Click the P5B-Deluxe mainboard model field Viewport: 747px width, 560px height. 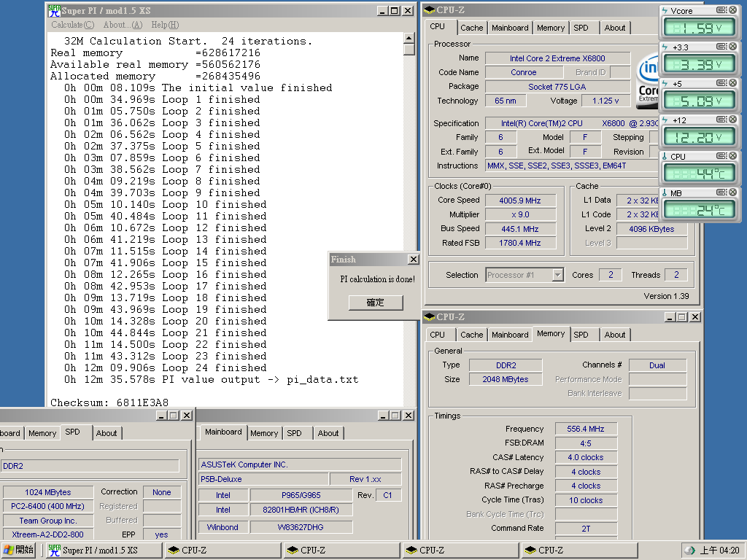point(263,479)
